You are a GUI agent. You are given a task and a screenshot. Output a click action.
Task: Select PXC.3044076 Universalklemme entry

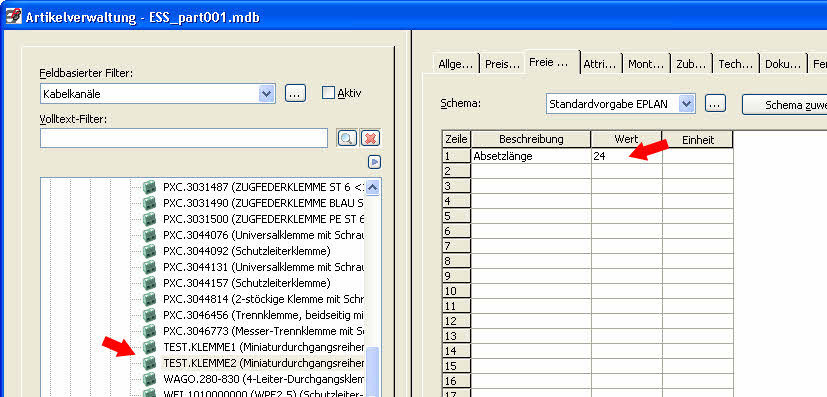263,234
